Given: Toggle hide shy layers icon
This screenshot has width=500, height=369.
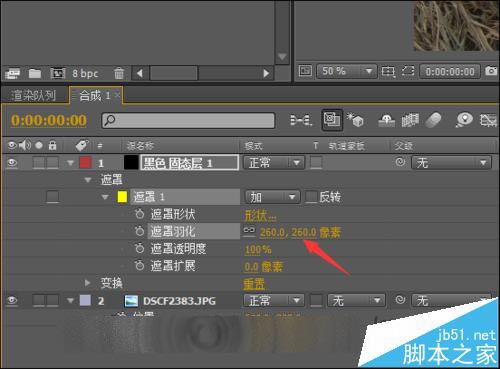Looking at the screenshot, I should click(387, 120).
